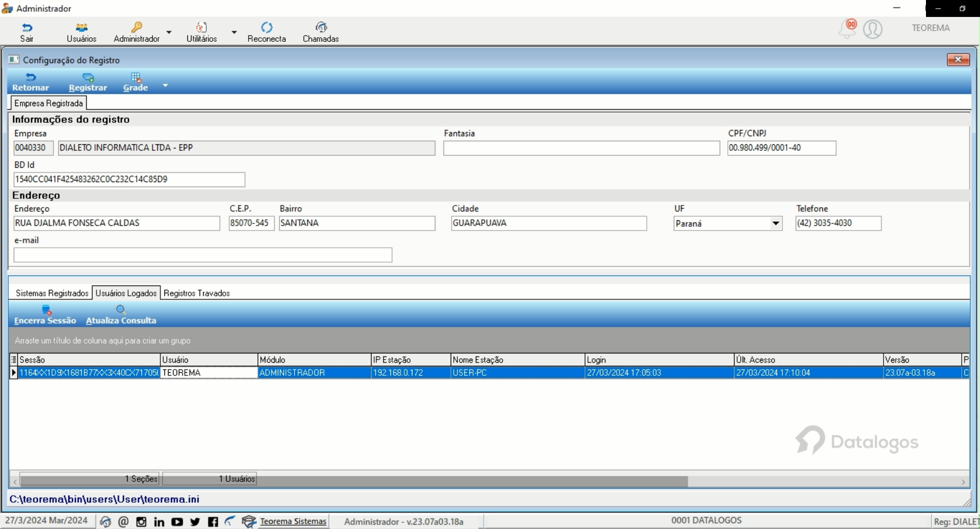The height and width of the screenshot is (529, 980).
Task: Click Encerra Sessão icon
Action: pos(47,310)
